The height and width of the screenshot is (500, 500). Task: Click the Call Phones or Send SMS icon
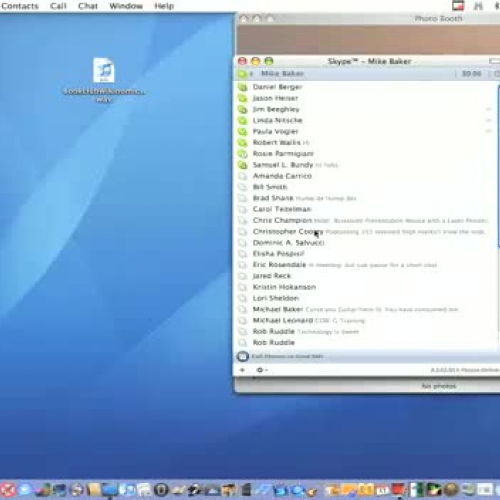point(243,356)
